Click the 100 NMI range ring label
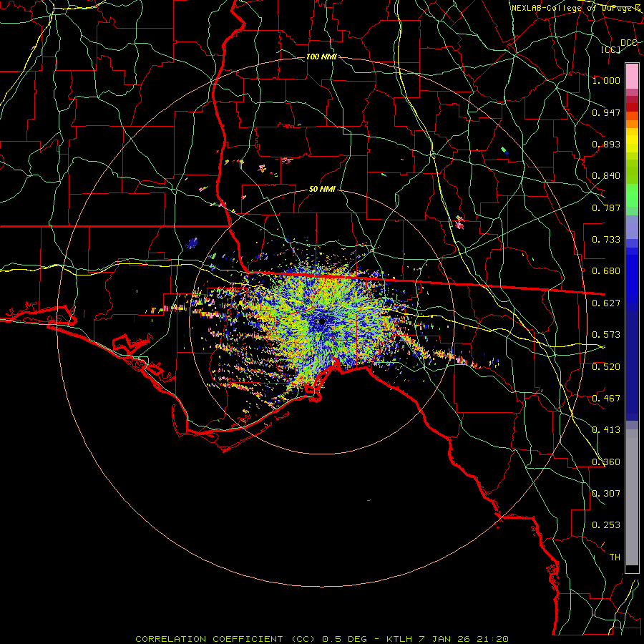This screenshot has height=644, width=644. [321, 57]
